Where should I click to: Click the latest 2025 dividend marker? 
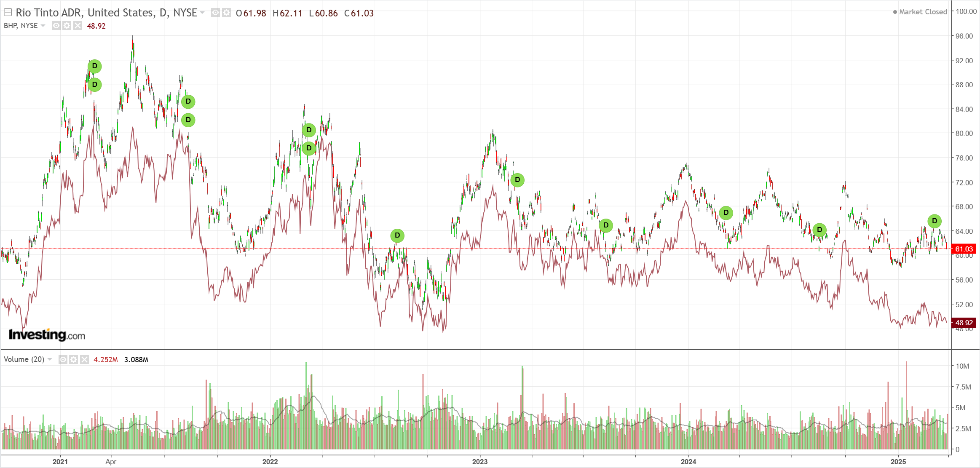click(934, 221)
